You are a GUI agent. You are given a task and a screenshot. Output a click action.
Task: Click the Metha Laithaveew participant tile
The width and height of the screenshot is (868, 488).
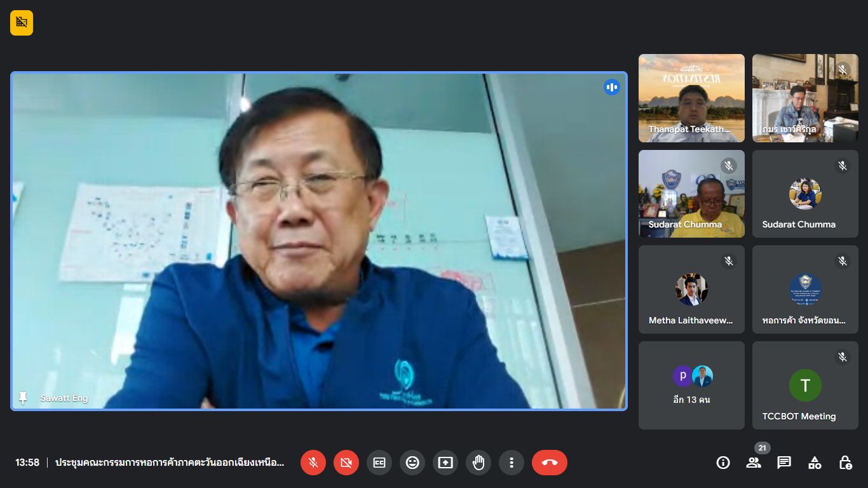coord(691,289)
